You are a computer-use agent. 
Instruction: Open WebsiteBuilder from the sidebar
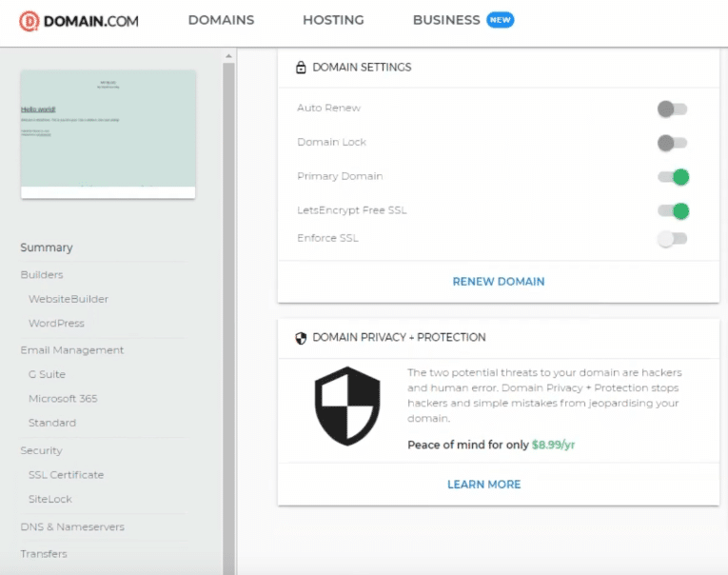(69, 299)
